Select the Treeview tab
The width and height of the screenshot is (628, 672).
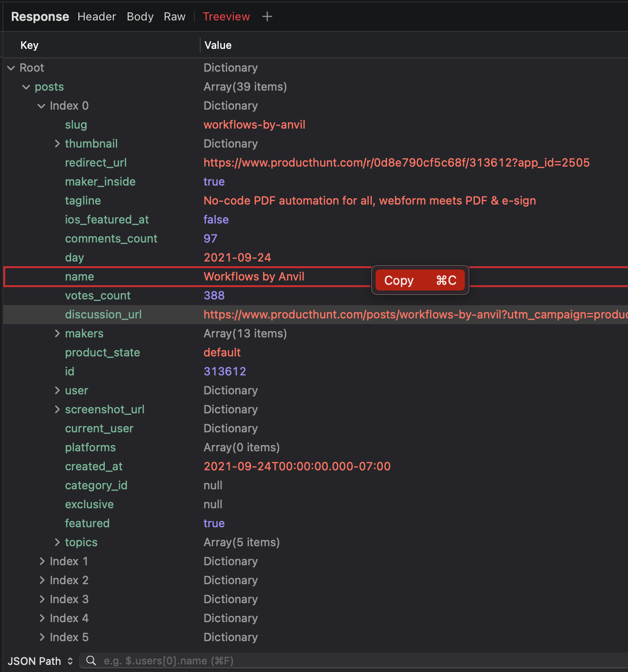pyautogui.click(x=226, y=17)
